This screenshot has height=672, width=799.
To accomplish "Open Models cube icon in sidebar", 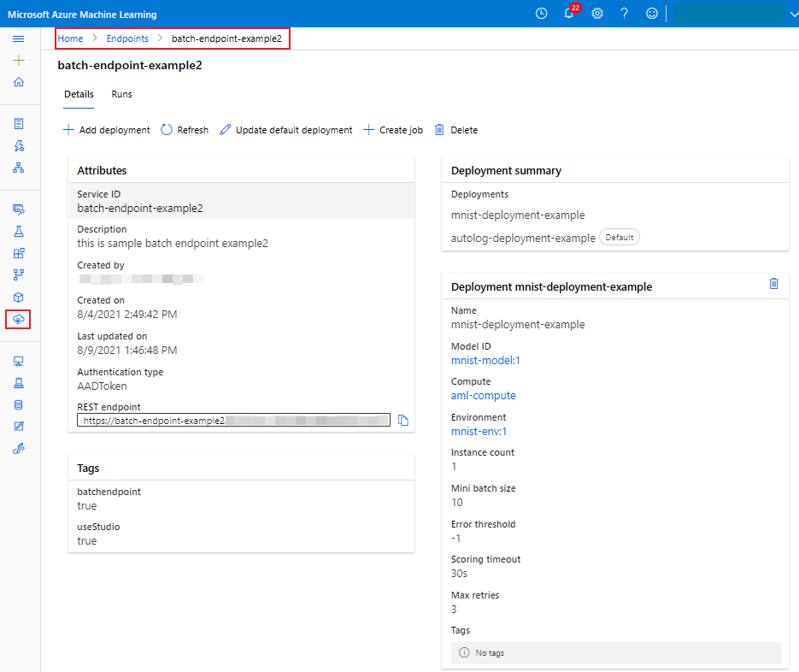I will [x=18, y=298].
